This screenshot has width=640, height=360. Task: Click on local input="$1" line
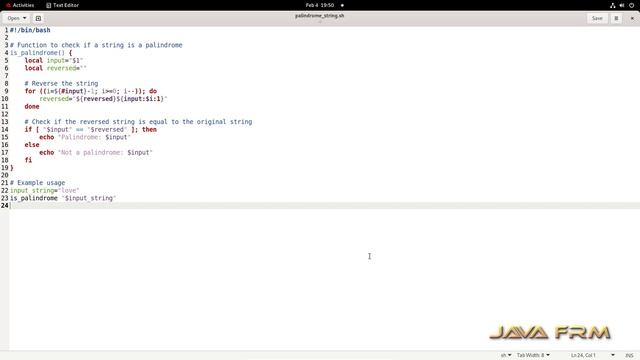coord(53,60)
